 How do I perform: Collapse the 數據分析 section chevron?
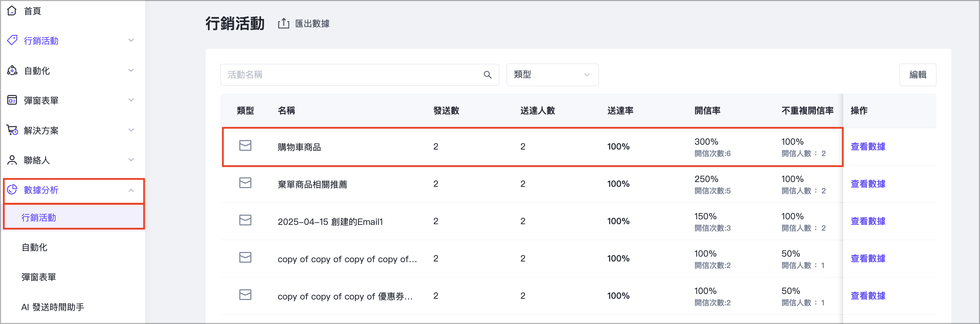131,190
